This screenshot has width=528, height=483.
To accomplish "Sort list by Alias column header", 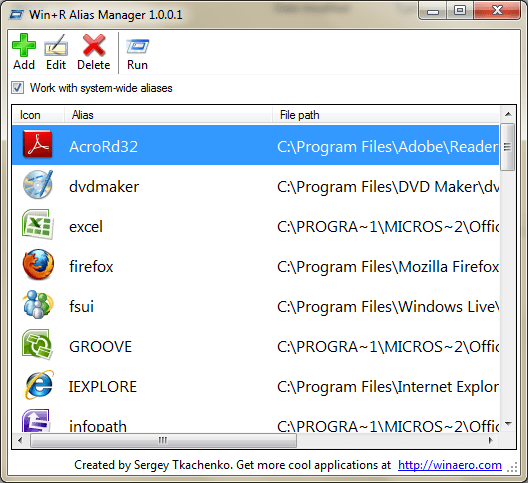I will click(168, 115).
